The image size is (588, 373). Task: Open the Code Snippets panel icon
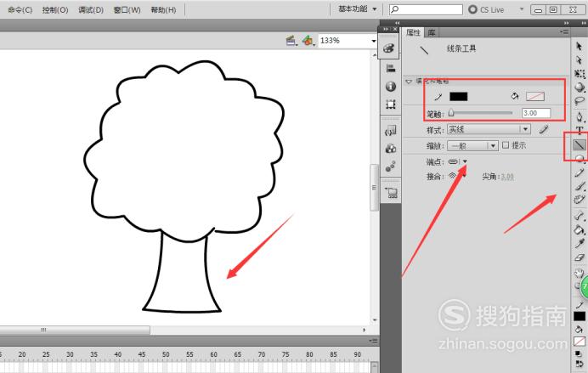(390, 131)
